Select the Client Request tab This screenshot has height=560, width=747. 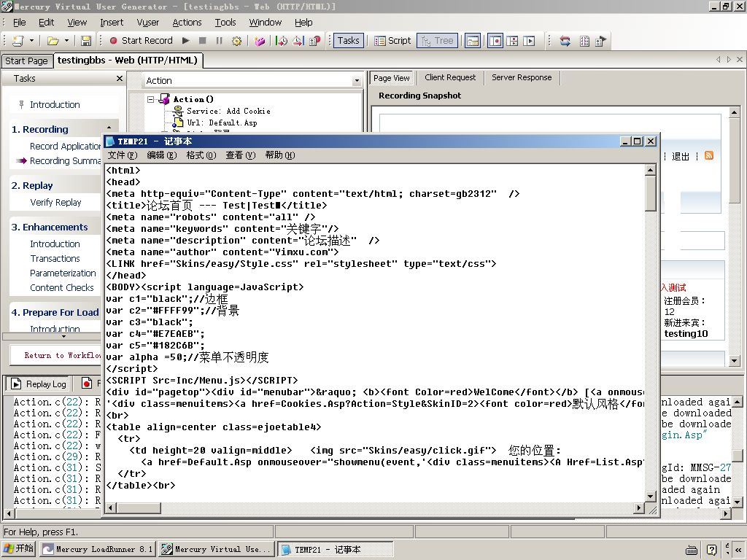450,77
